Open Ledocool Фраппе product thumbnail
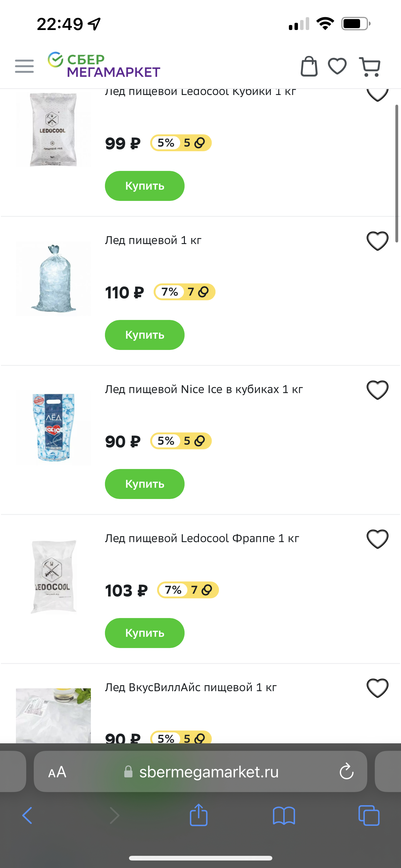Viewport: 401px width, 868px height. [53, 577]
